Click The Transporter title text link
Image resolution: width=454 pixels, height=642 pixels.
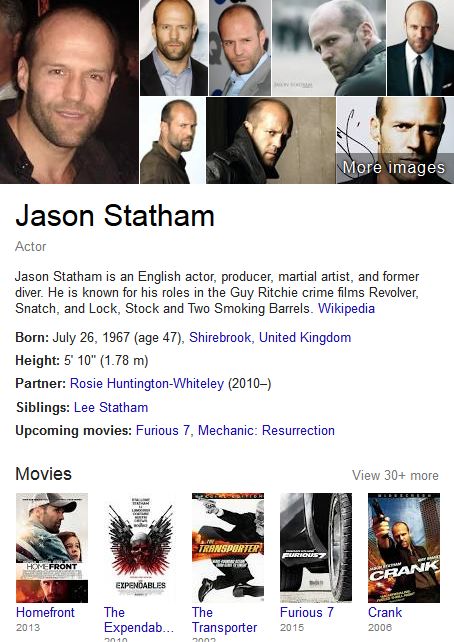[x=224, y=619]
